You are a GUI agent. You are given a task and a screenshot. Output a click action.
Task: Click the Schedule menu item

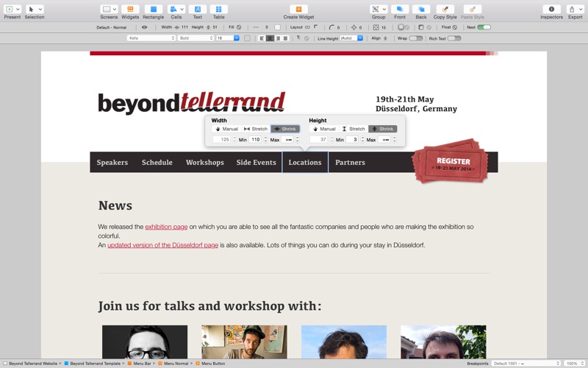coord(157,162)
